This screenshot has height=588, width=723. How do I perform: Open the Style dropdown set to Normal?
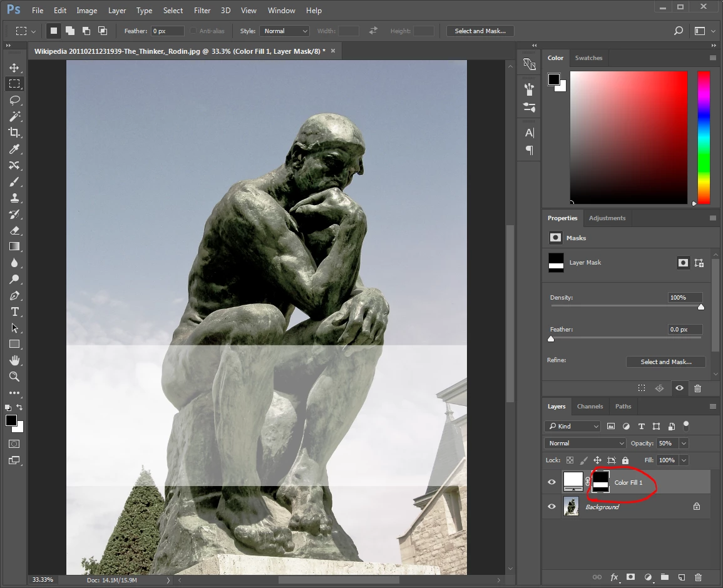tap(284, 31)
